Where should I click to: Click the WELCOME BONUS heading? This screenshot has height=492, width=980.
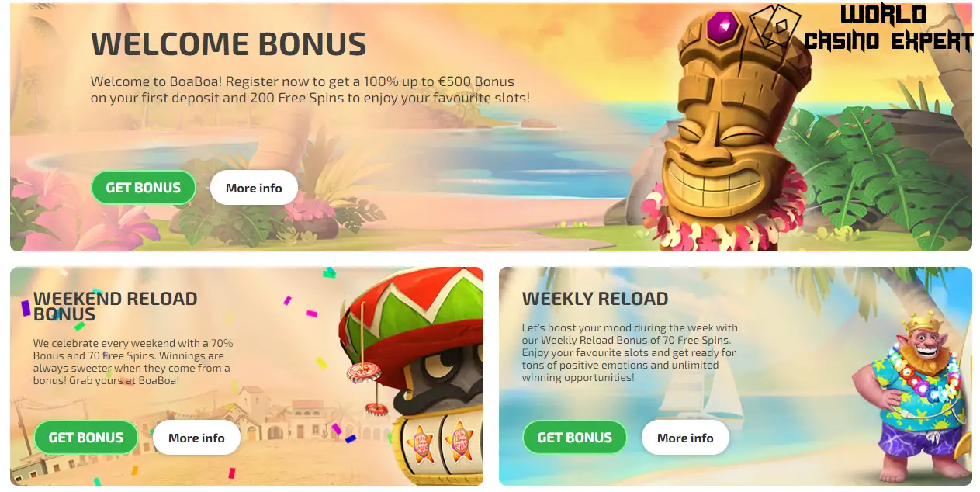pyautogui.click(x=229, y=44)
